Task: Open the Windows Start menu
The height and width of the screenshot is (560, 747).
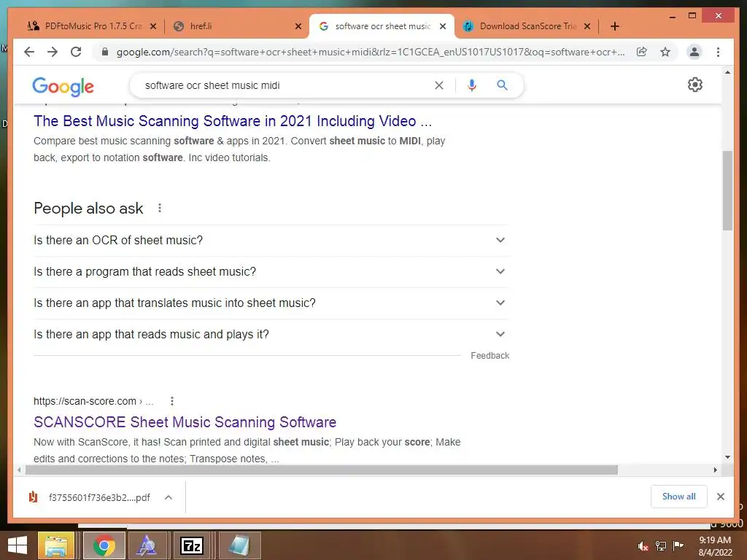Action: click(18, 545)
